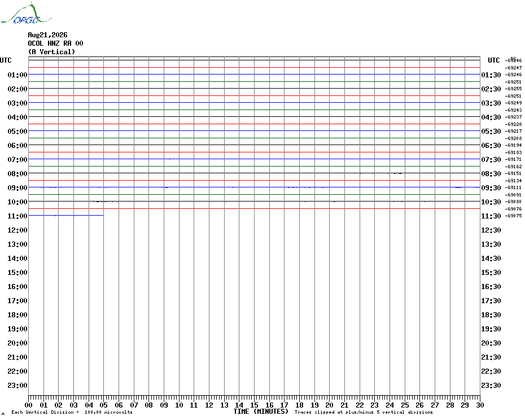
Task: Click the DC offset value -69151
Action: click(x=513, y=173)
